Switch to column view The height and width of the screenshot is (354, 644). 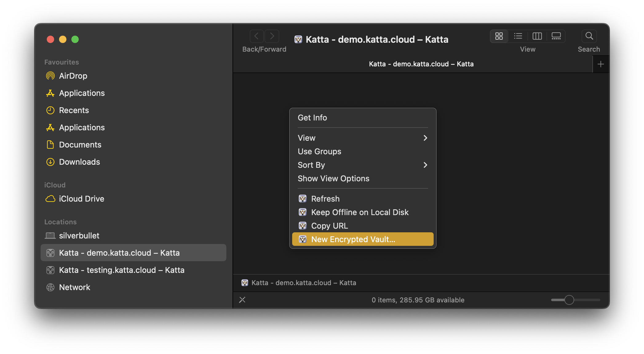click(x=537, y=36)
